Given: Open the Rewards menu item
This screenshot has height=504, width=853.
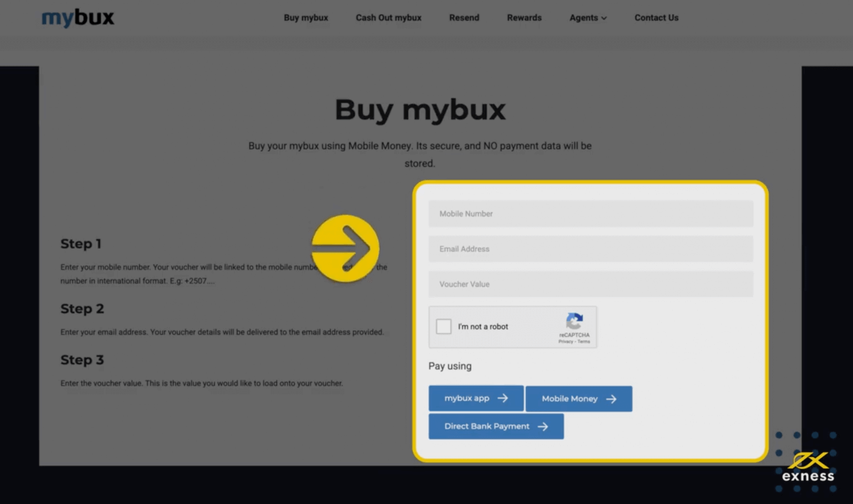Looking at the screenshot, I should click(524, 18).
